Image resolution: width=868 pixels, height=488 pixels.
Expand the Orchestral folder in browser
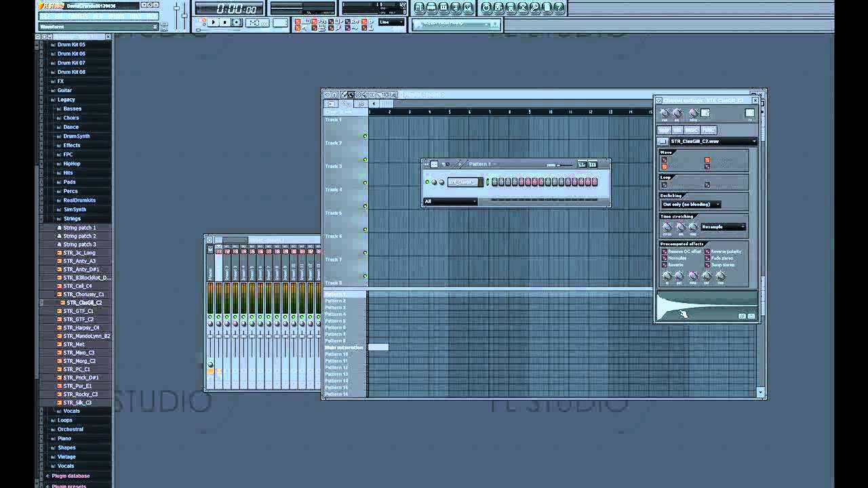tap(70, 429)
